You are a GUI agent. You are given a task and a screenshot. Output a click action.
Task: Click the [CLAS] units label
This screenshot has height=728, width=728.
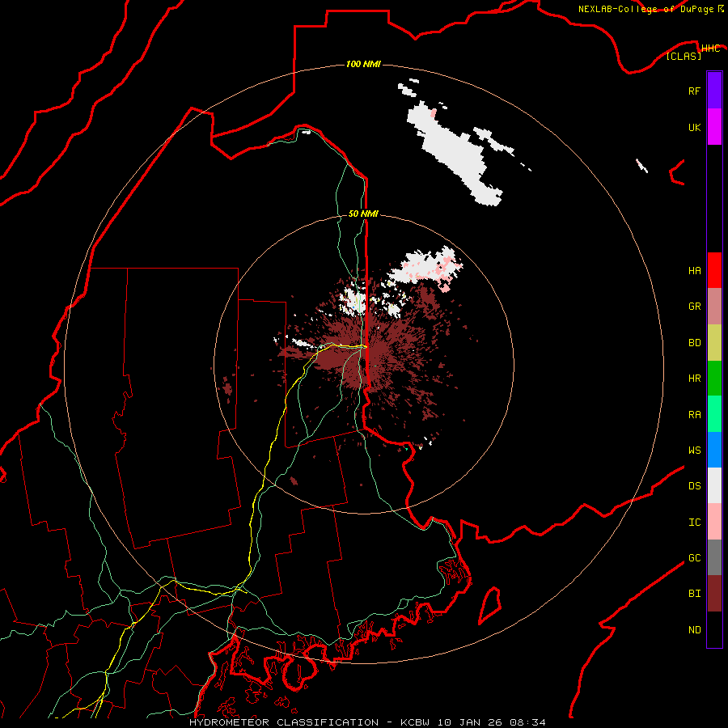click(684, 56)
